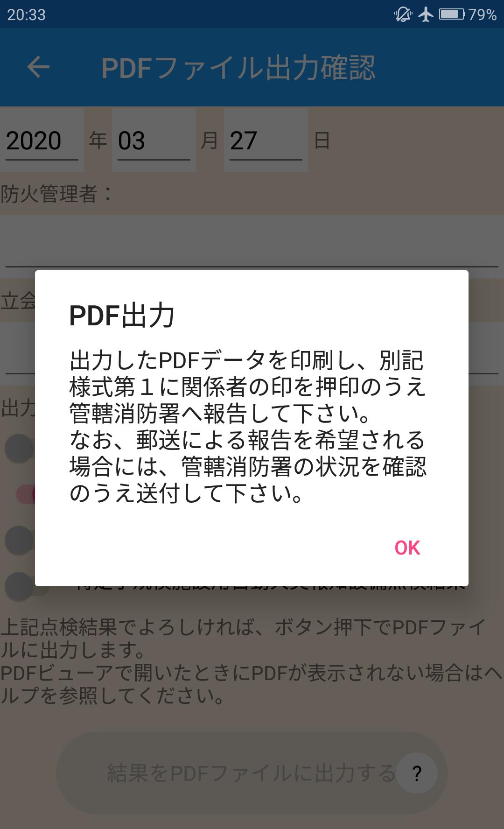Toggle the pink enabled output switch
This screenshot has height=829, width=504.
point(25,494)
